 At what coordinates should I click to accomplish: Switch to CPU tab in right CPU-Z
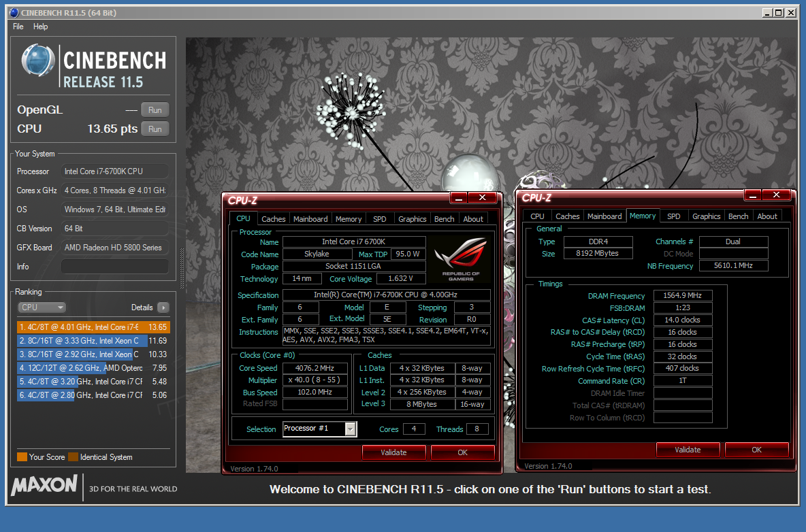(x=537, y=216)
